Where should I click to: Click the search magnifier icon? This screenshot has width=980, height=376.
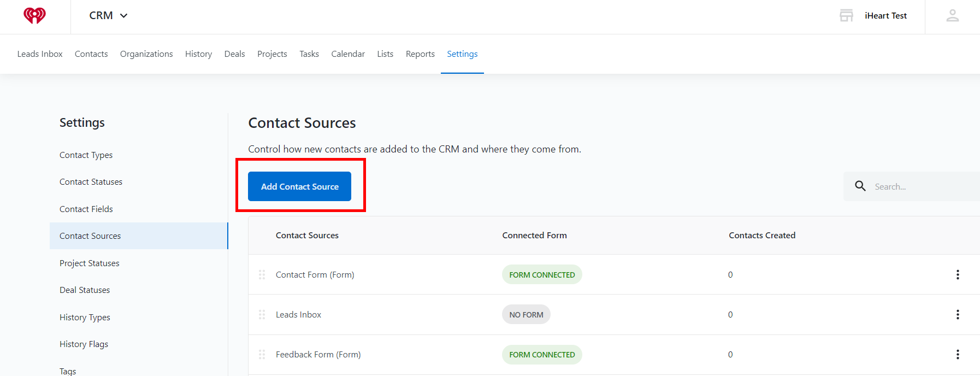(x=860, y=186)
